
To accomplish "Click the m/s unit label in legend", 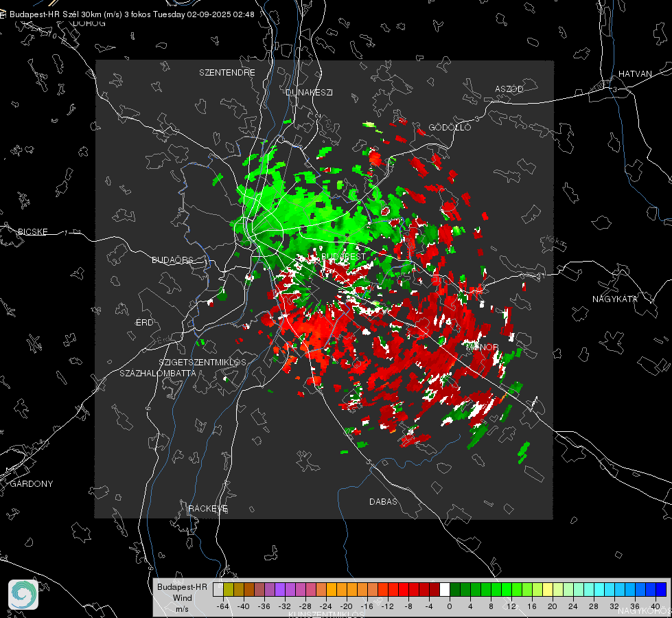I will click(x=182, y=608).
